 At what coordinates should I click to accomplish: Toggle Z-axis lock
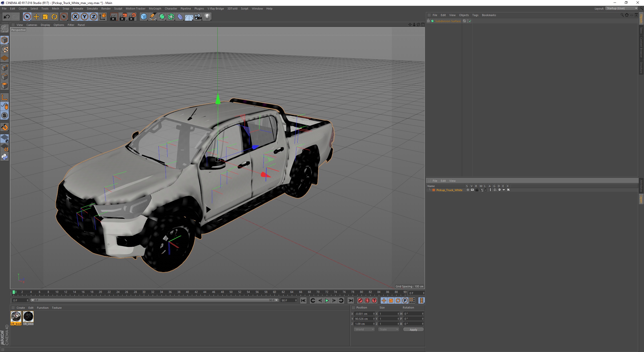tap(94, 17)
